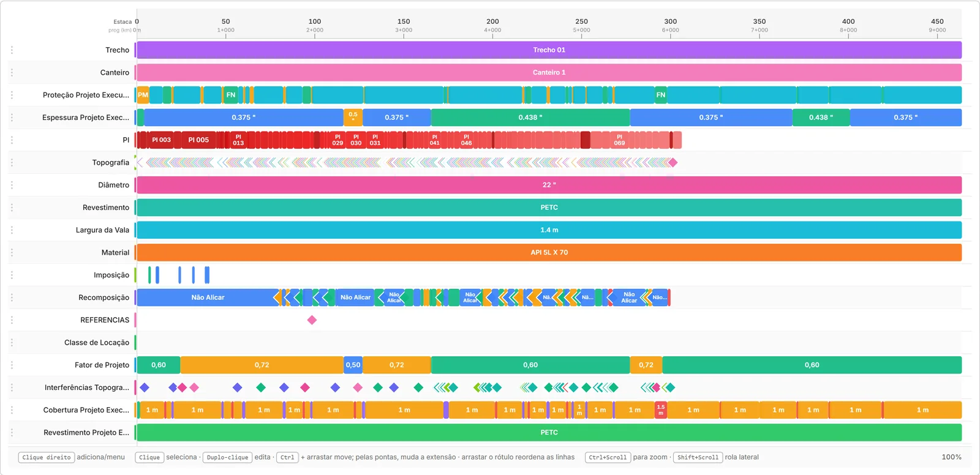Image resolution: width=980 pixels, height=475 pixels.
Task: Click the drag handle of the Trecho row
Action: tap(12, 50)
